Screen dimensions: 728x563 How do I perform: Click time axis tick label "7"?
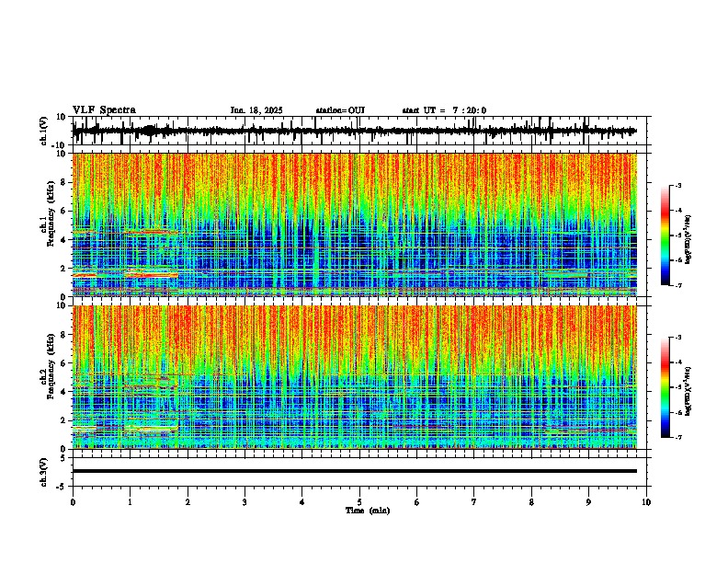pyautogui.click(x=474, y=502)
